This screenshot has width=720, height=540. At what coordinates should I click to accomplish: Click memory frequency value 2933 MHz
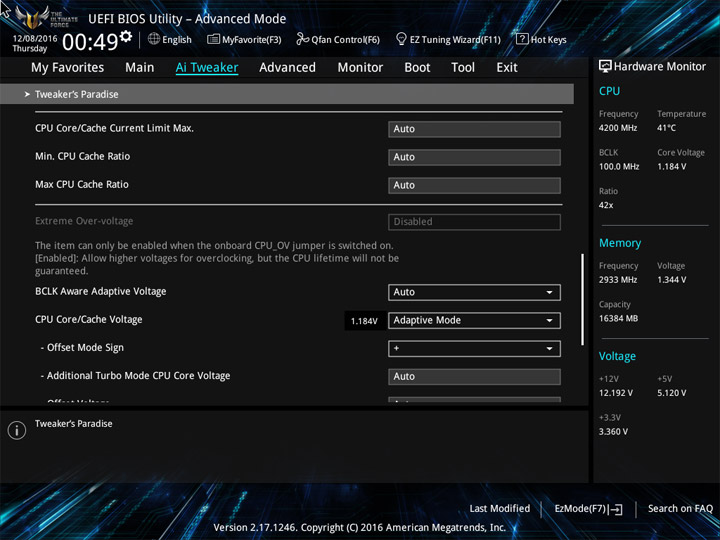pos(618,280)
